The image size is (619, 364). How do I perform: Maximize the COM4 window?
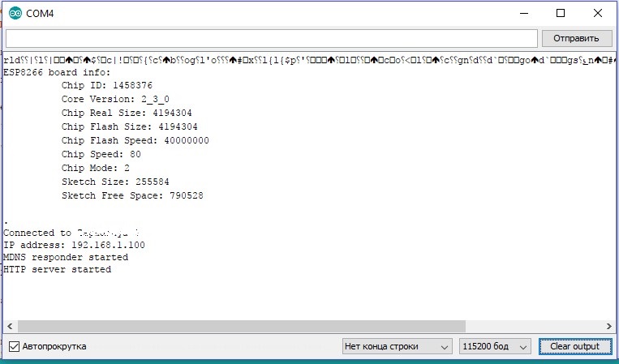coord(561,14)
